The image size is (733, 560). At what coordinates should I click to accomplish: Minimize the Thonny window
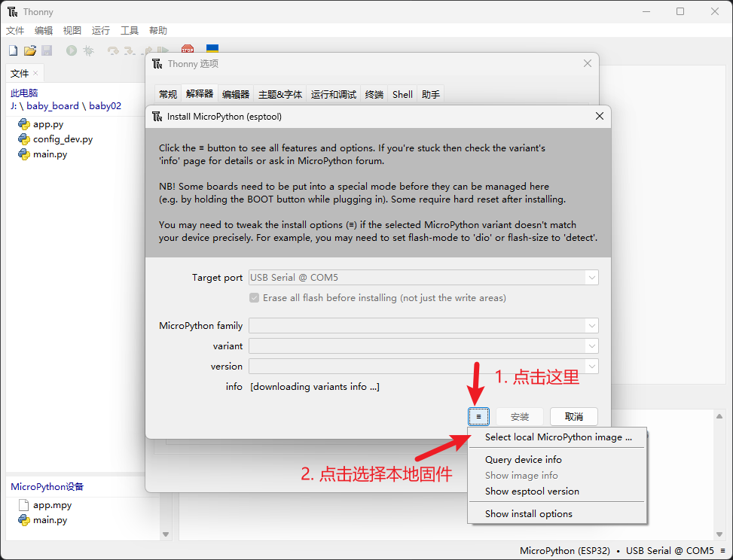coord(646,12)
